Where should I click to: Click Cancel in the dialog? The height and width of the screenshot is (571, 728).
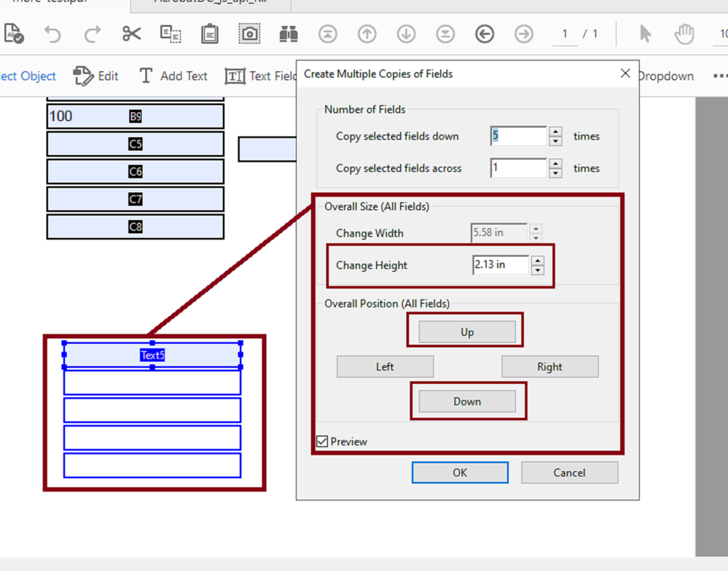point(569,473)
